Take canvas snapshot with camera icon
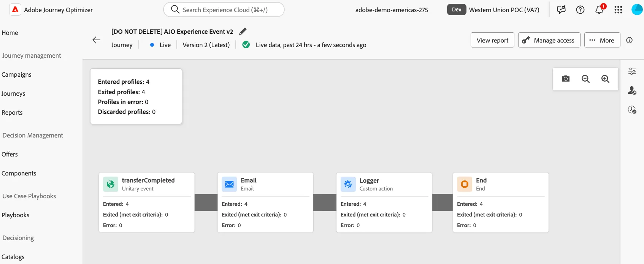Image resolution: width=644 pixels, height=264 pixels. click(566, 79)
